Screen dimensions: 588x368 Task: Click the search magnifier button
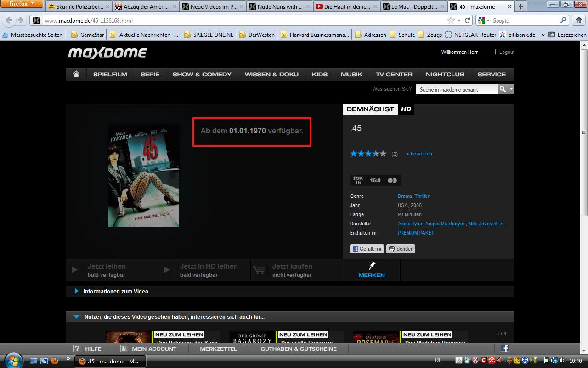[x=503, y=89]
